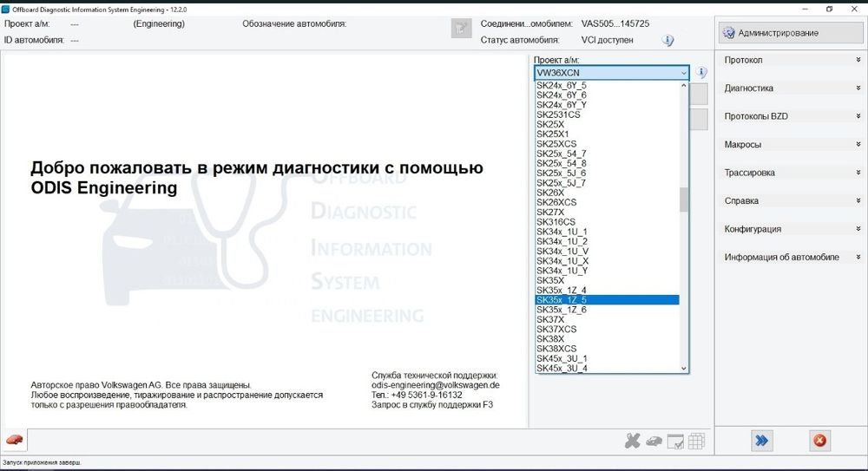
Task: Open the Проект а/м combo box VW36XCN
Action: (x=612, y=73)
